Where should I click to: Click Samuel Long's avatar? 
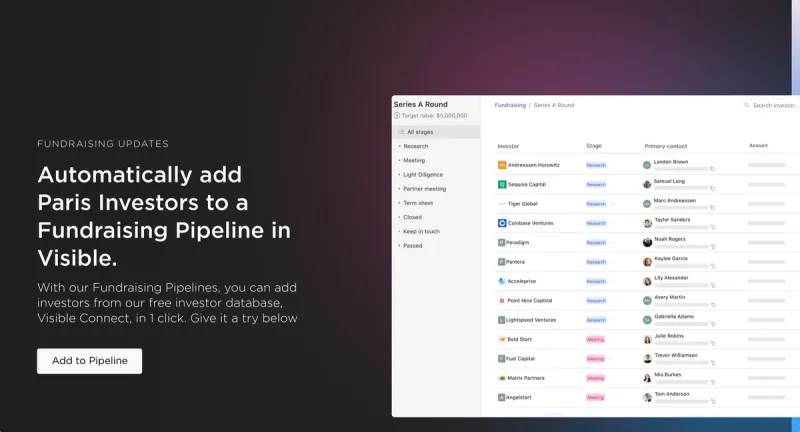[x=647, y=185]
